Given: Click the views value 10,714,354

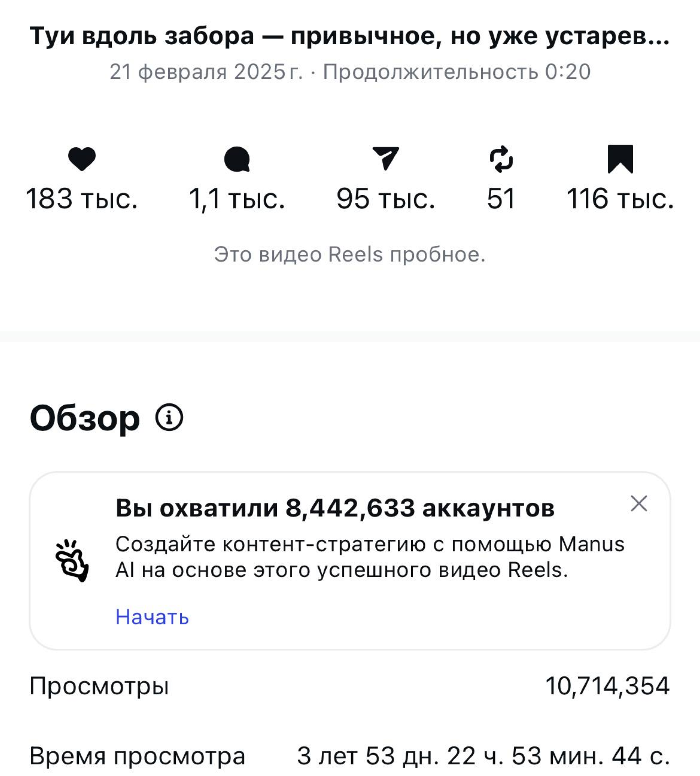Looking at the screenshot, I should (x=607, y=686).
